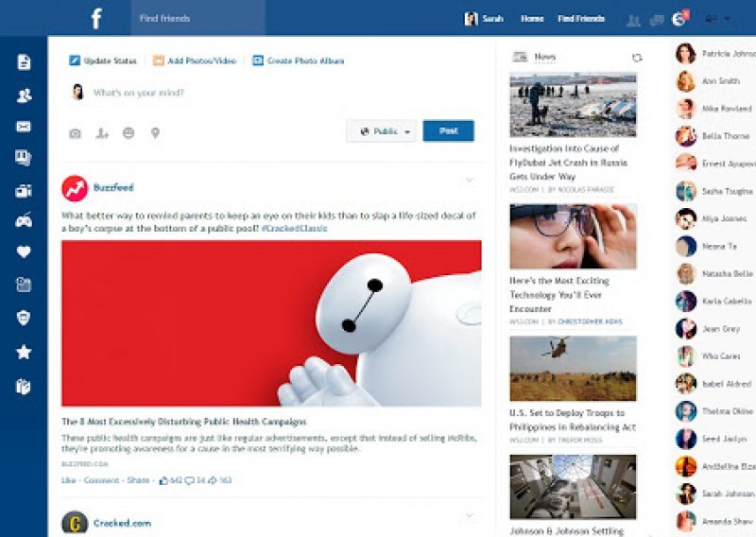Click the thumbs-up likes count icon

(163, 480)
